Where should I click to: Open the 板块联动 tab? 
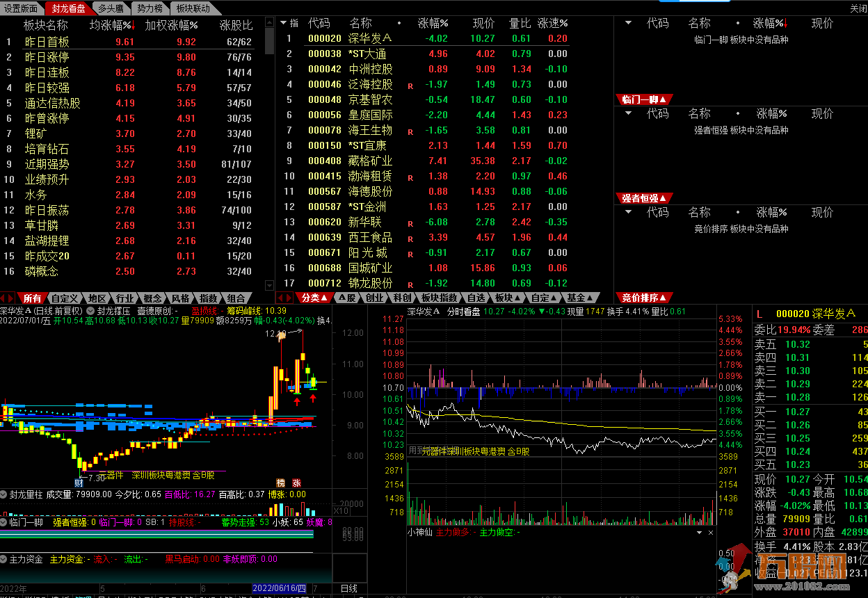[193, 8]
